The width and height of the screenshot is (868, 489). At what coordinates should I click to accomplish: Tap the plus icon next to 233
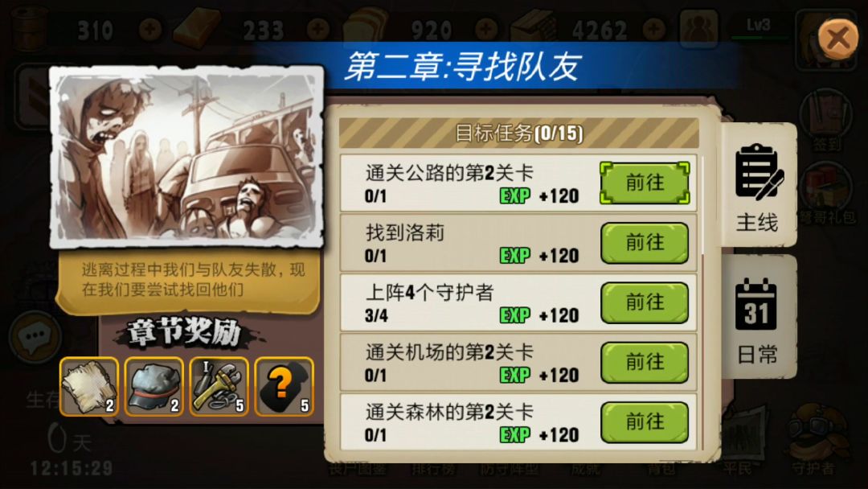point(317,29)
